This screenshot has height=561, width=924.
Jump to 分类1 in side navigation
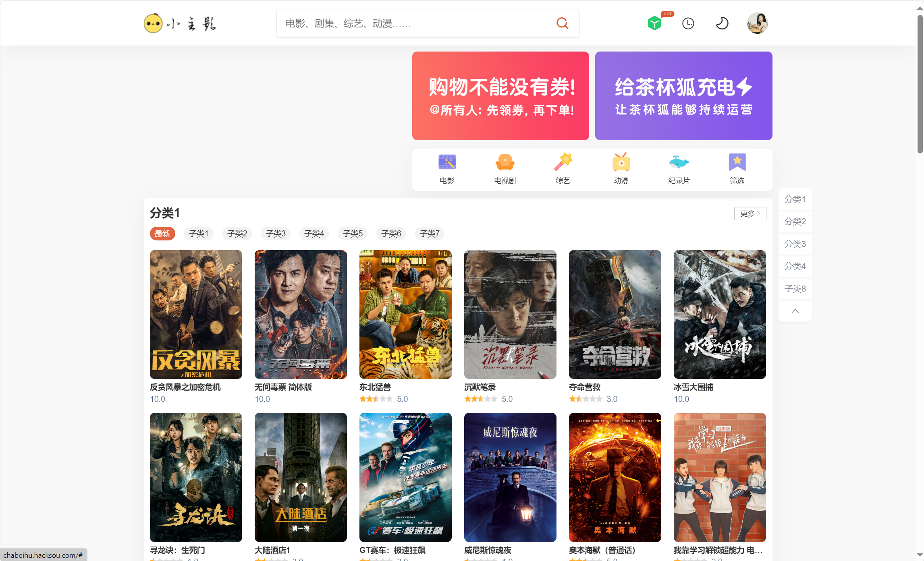tap(795, 199)
